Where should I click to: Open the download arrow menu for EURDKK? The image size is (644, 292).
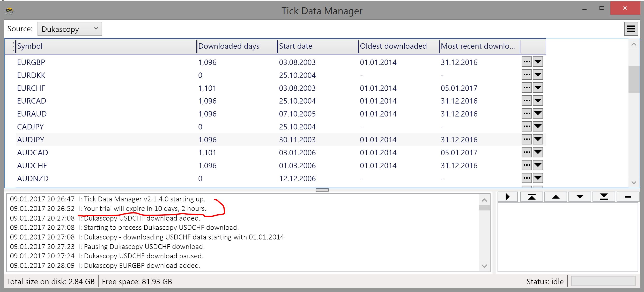click(538, 75)
